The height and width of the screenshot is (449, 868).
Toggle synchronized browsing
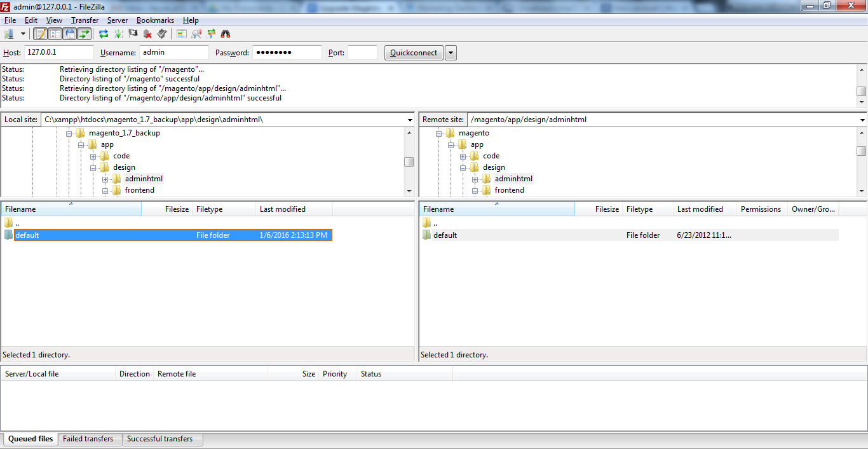coord(211,34)
